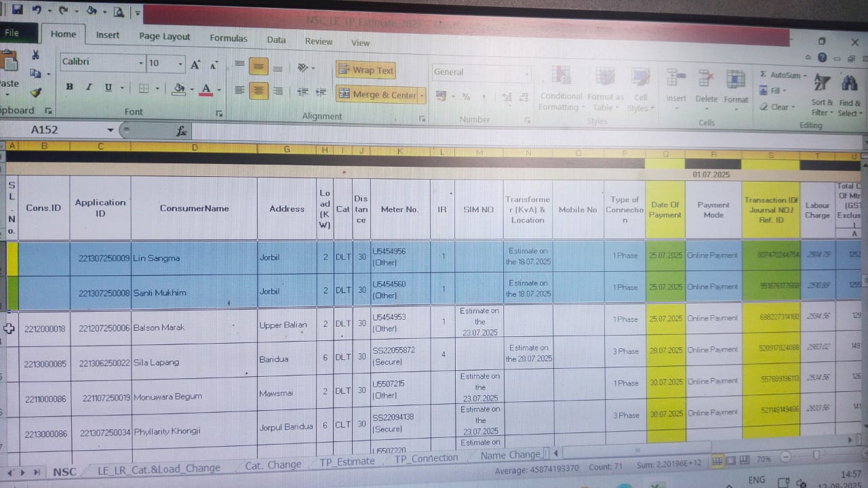Redo the last undone action
Screen dimensions: 868x488
pos(63,10)
